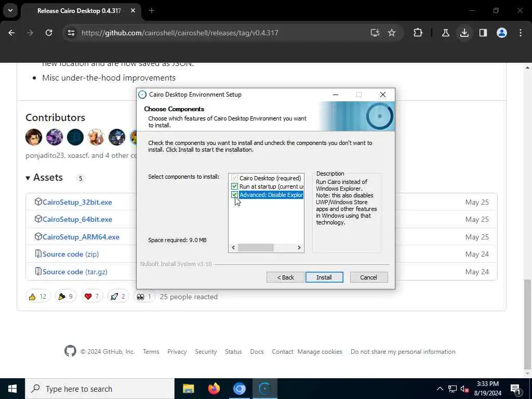Click the browser back arrow
The image size is (532, 399).
coord(11,33)
